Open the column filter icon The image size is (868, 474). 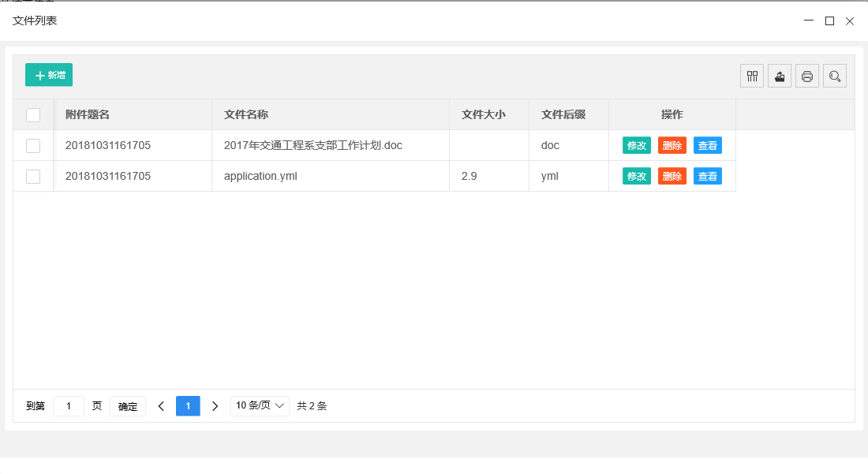752,77
